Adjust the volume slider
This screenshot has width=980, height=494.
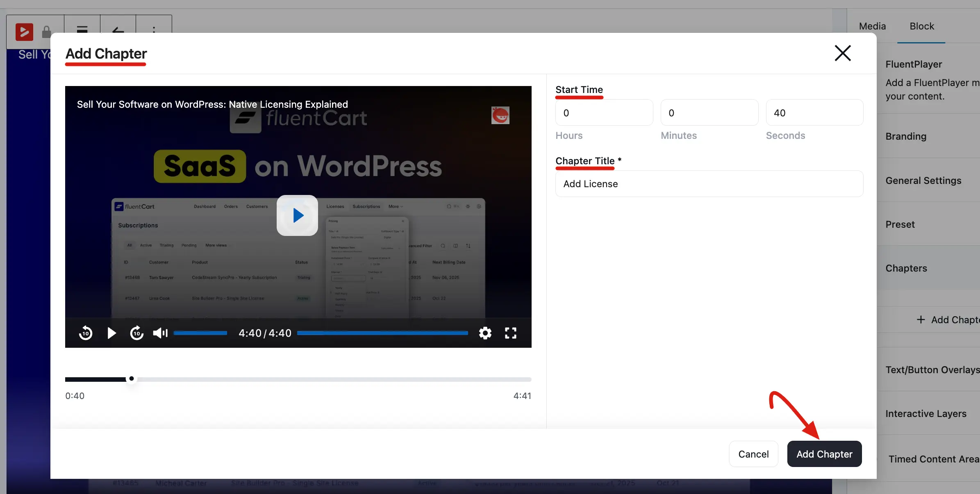pyautogui.click(x=200, y=333)
